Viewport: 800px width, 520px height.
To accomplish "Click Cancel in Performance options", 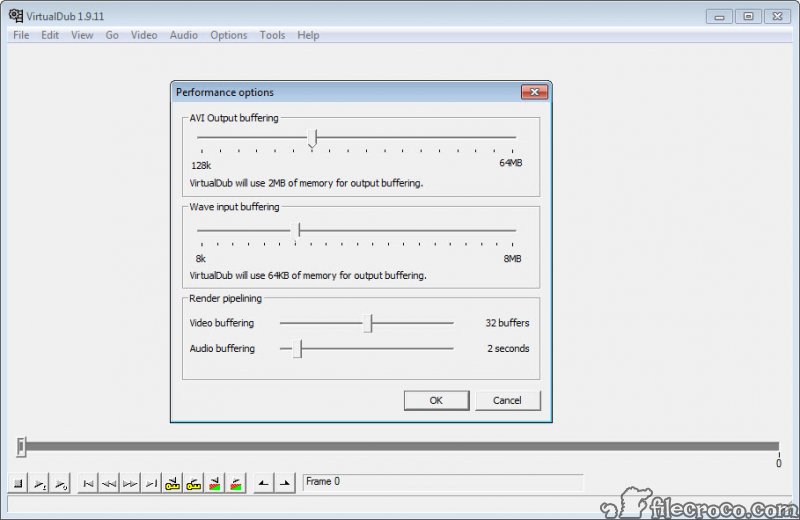I will [x=507, y=401].
